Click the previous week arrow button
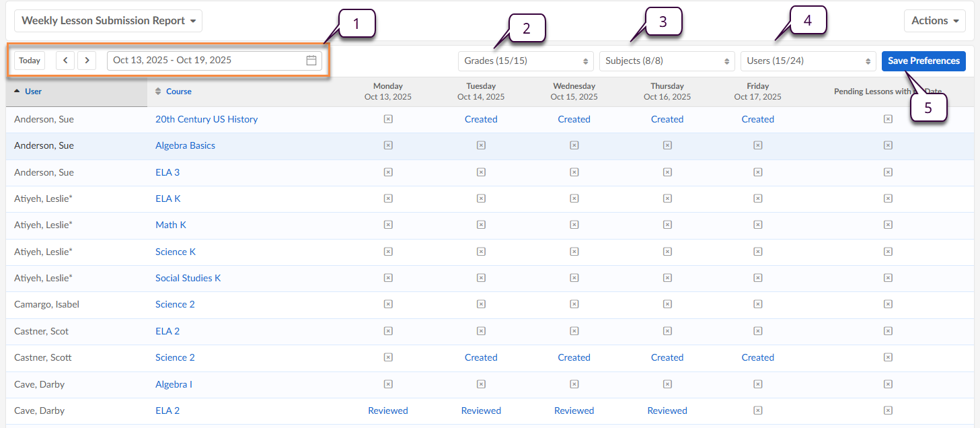 tap(65, 61)
